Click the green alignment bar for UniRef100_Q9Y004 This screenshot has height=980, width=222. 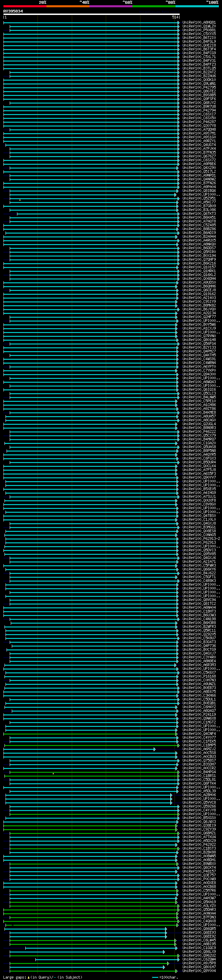pyautogui.click(x=93, y=971)
